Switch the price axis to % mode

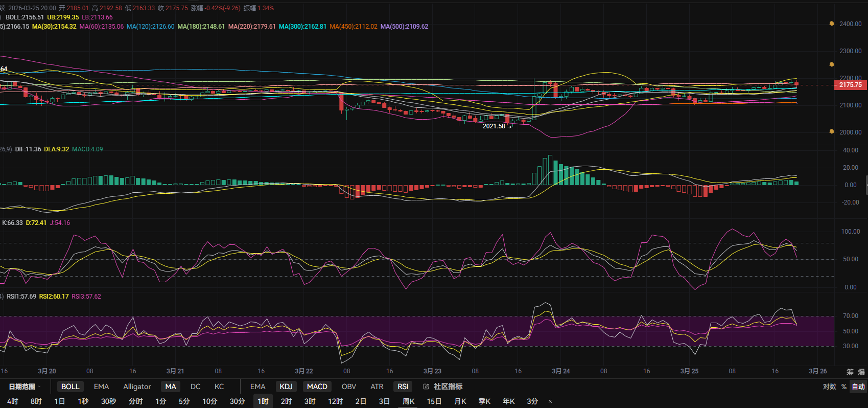point(844,387)
